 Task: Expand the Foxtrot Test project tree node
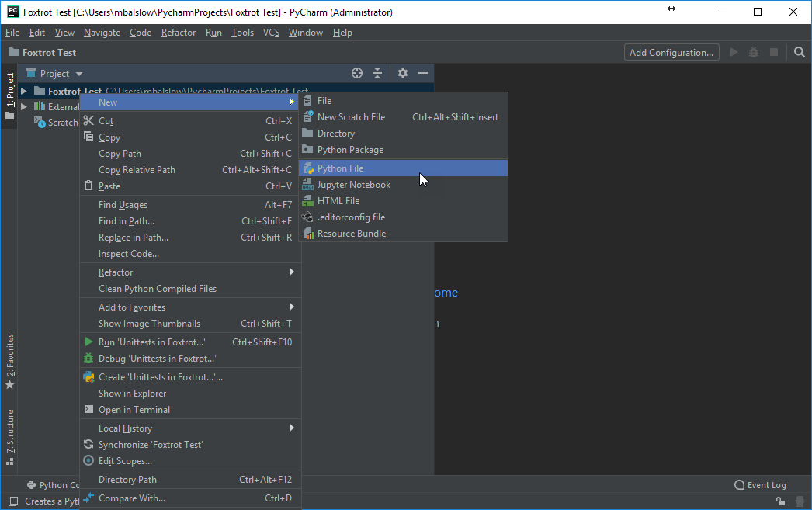coord(24,91)
